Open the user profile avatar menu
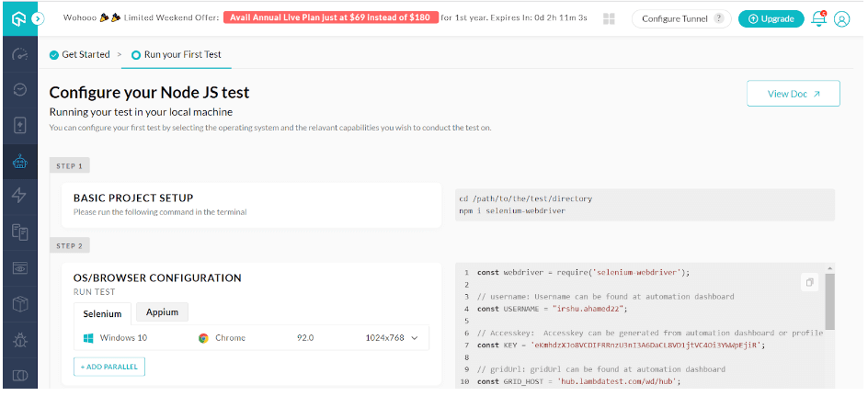Screen dimensions: 868x396 coord(841,18)
